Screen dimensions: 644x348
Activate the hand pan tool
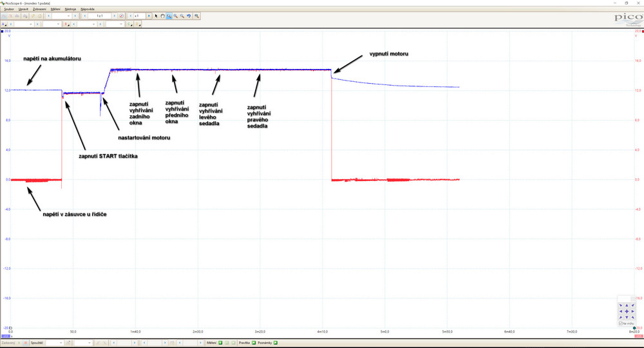162,15
